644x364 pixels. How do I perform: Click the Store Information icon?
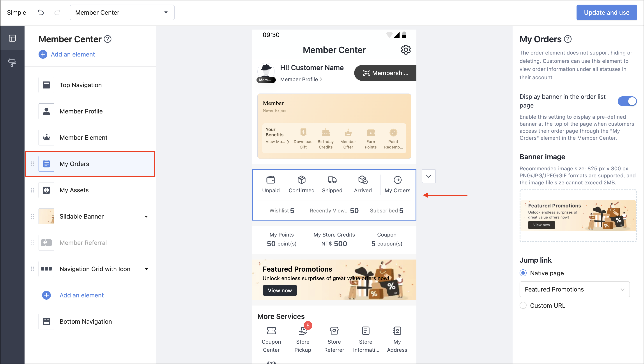[x=366, y=330]
